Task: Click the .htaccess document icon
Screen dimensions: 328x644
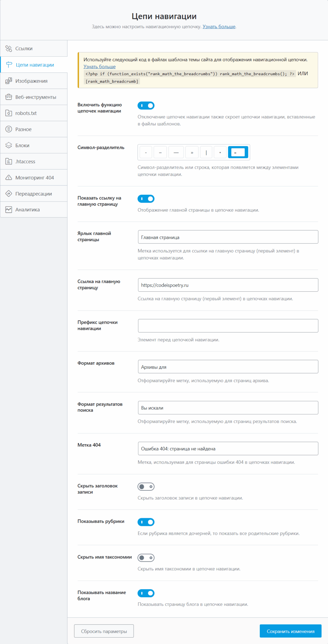Action: click(x=9, y=161)
